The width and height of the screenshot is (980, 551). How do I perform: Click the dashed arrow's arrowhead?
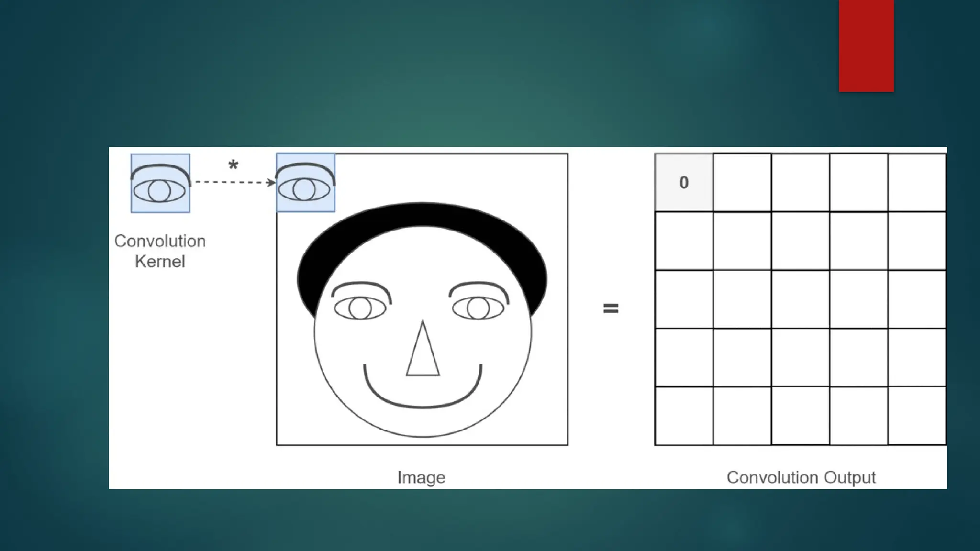[x=272, y=182]
